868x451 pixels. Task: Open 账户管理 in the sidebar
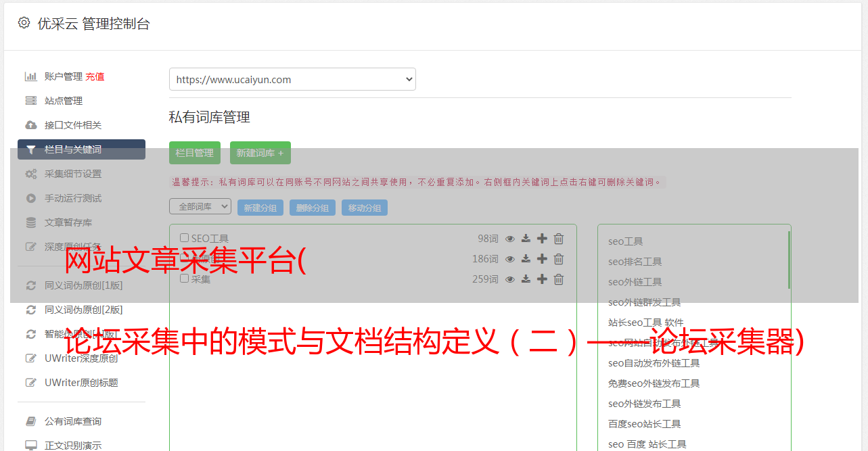64,76
